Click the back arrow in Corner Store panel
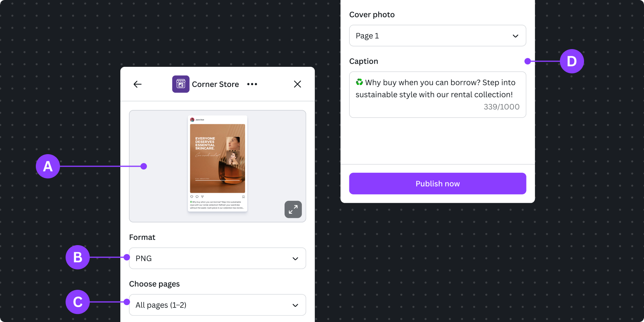644x322 pixels. click(138, 84)
